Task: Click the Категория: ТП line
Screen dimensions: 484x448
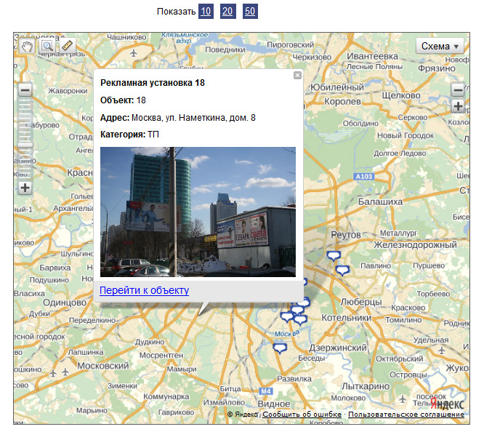Action: [x=129, y=135]
